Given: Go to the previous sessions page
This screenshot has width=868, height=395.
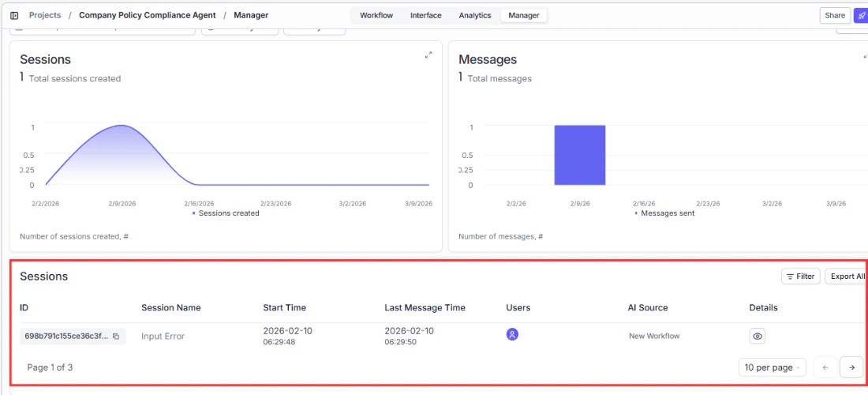Looking at the screenshot, I should 825,367.
